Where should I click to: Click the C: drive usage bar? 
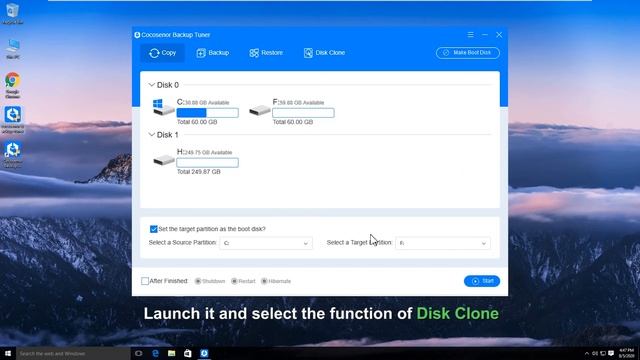point(207,113)
